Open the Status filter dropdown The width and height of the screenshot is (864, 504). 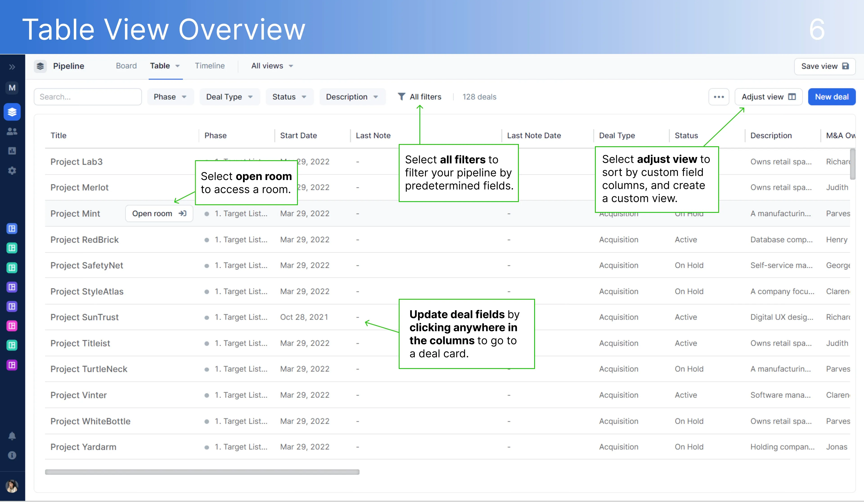(x=289, y=97)
